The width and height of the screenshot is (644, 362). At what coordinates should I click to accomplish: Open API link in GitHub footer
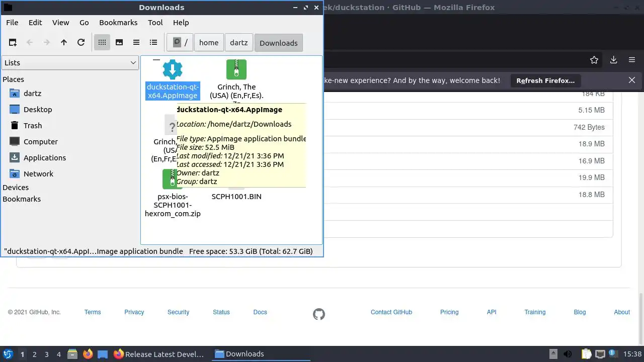click(492, 312)
